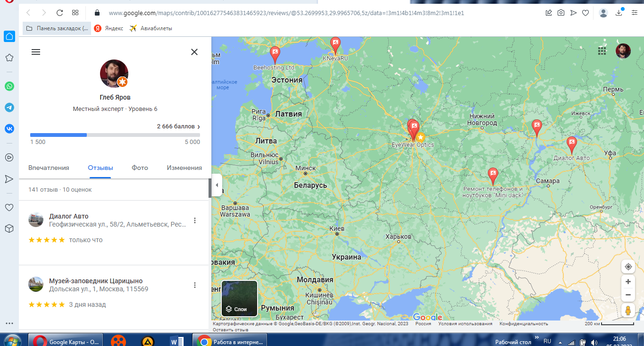Go forward in the browser history
Screen dimensions: 644x346
44,13
